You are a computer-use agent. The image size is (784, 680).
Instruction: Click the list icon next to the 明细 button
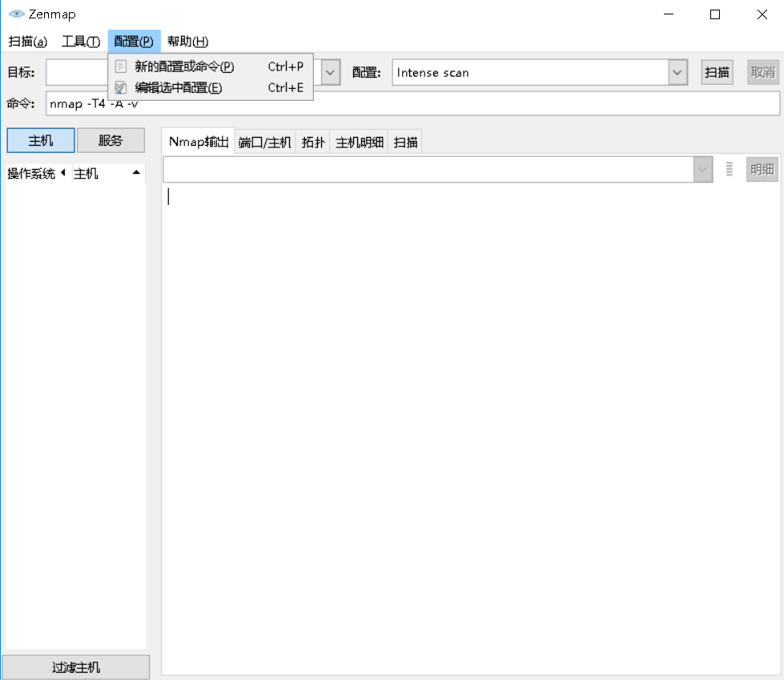[729, 169]
